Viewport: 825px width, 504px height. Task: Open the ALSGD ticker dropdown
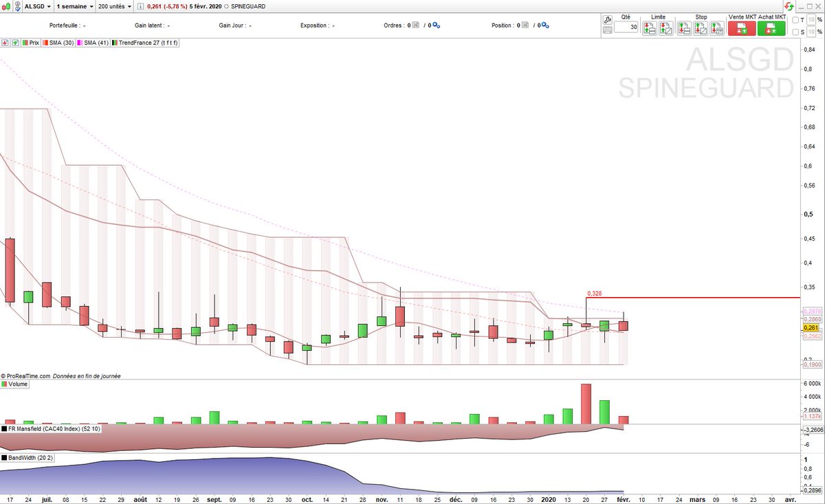click(38, 6)
